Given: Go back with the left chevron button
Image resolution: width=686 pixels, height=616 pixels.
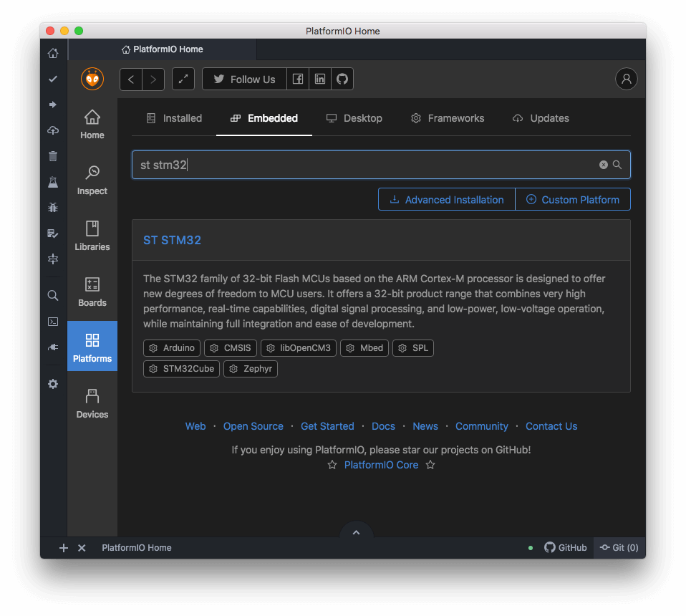Looking at the screenshot, I should point(131,80).
